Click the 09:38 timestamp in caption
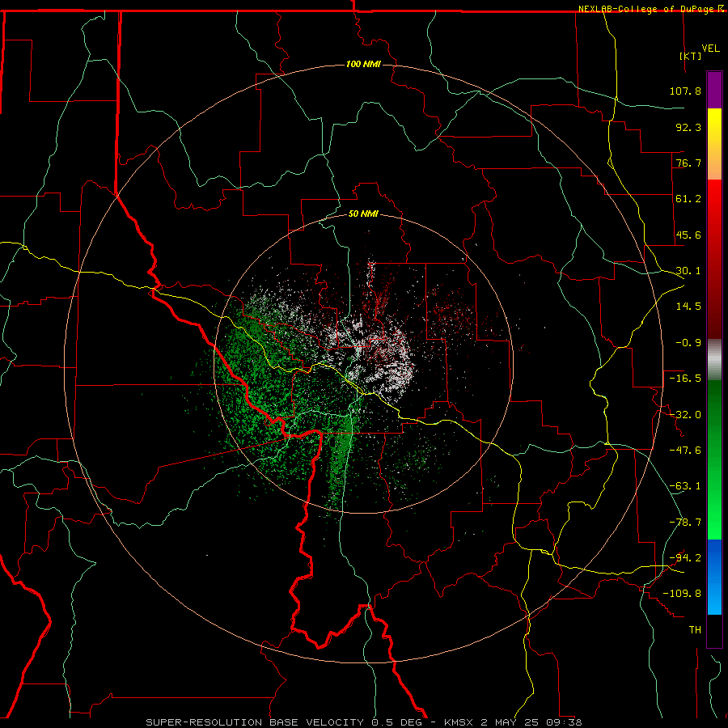This screenshot has height=728, width=728. point(563,722)
